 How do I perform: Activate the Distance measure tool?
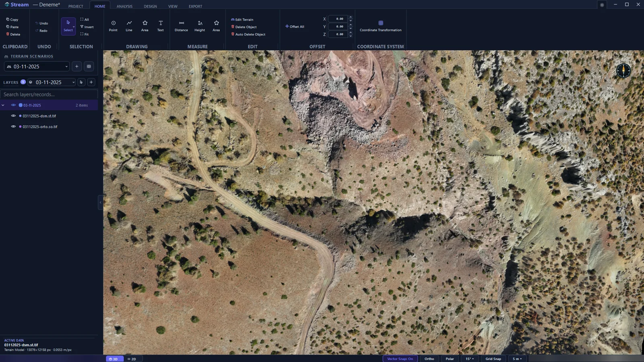coord(181,26)
